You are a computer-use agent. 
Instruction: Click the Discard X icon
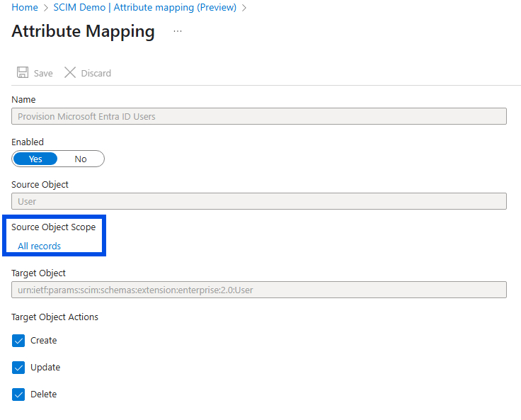[x=70, y=73]
